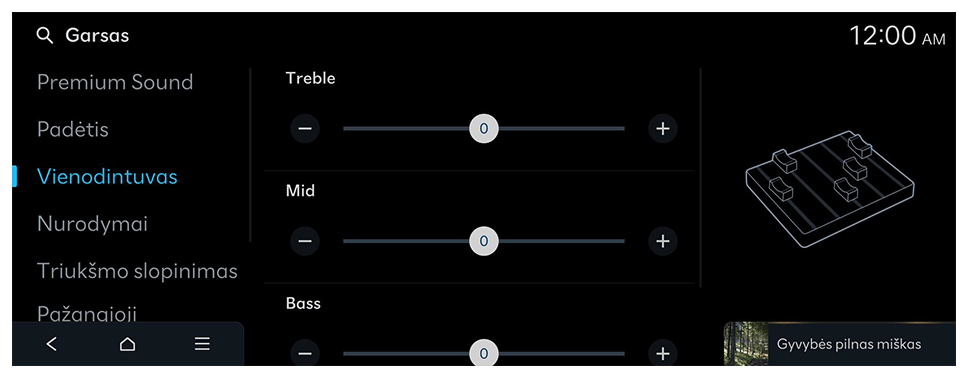Click the Mid slider handle

coord(484,240)
